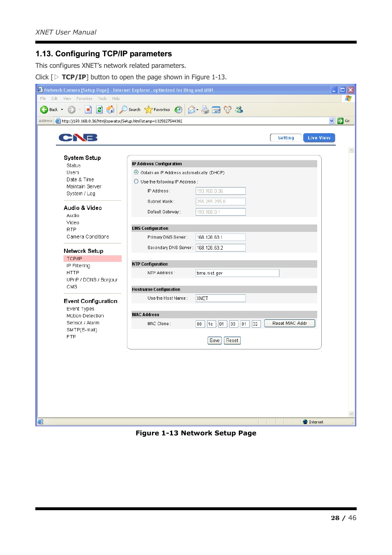Click the Host Name field containing XNET

(221, 298)
